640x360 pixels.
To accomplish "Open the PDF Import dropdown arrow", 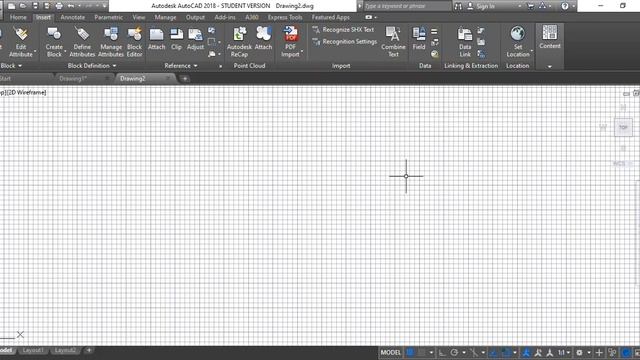I will coord(302,52).
